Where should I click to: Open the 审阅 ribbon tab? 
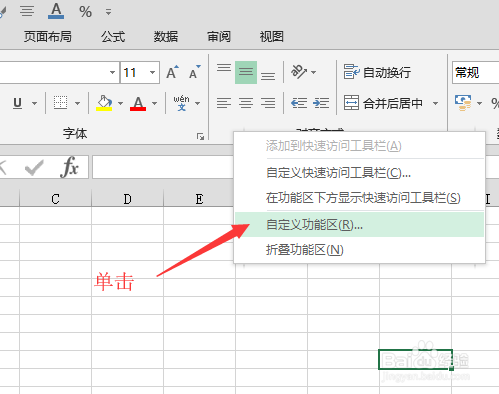(x=219, y=36)
